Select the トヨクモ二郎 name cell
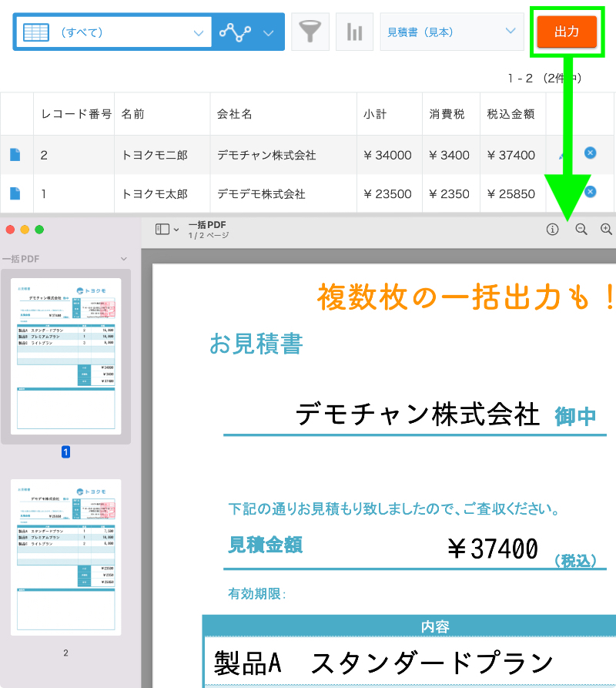 [162, 155]
